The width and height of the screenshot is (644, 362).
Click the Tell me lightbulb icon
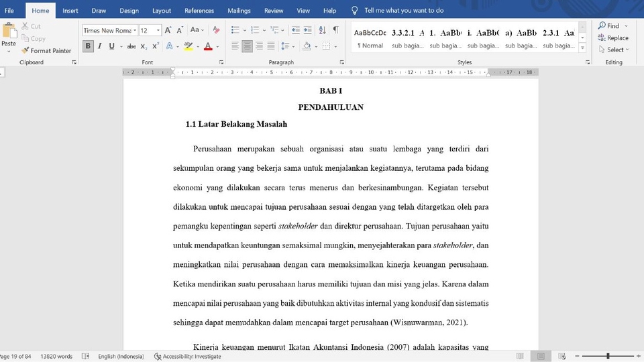(x=354, y=11)
